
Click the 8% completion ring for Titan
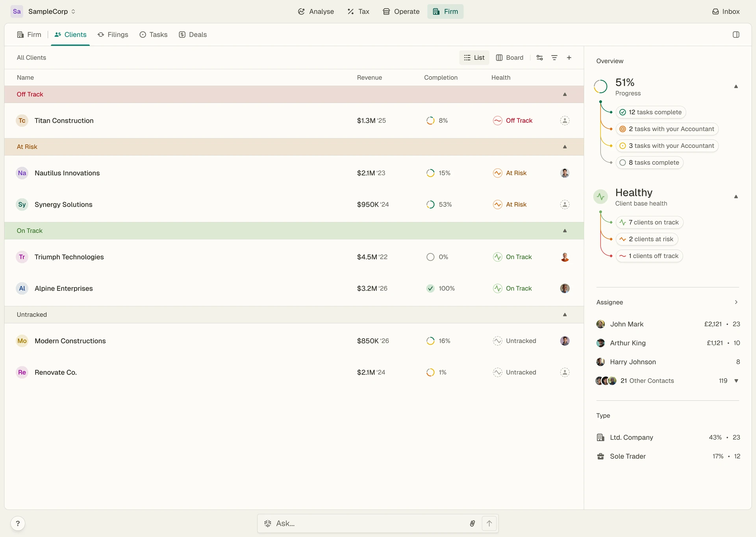430,120
